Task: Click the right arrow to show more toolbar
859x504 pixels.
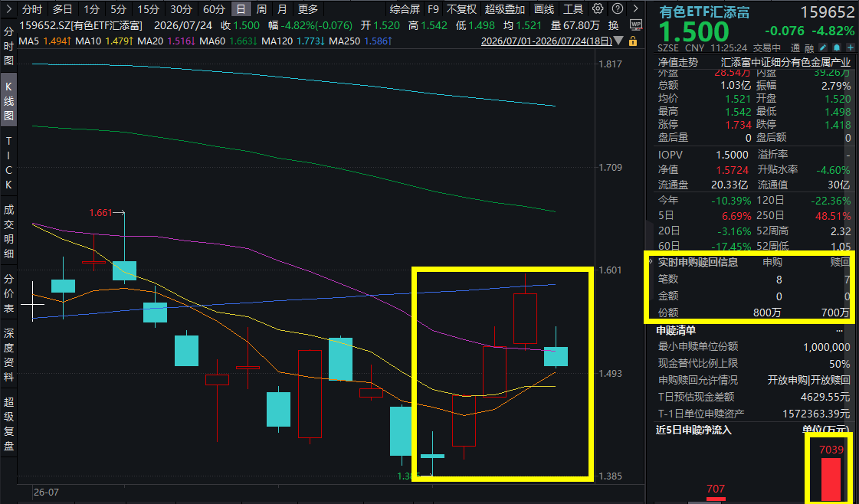Action: (x=635, y=8)
